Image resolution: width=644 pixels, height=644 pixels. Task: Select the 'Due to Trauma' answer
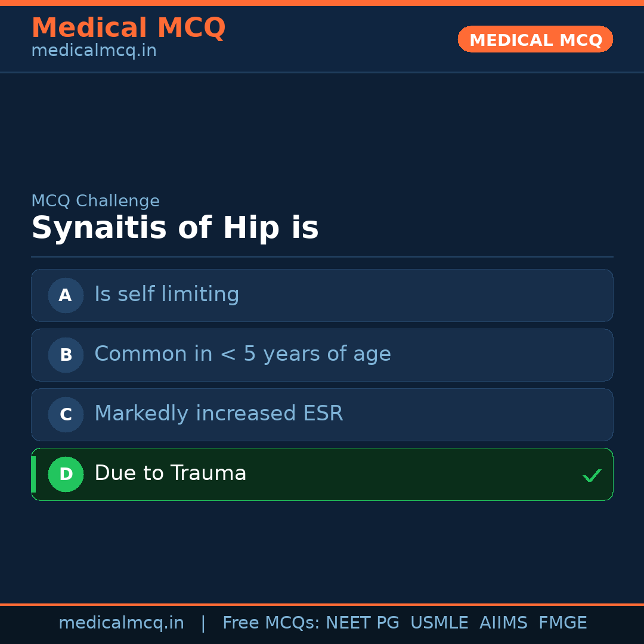coord(171,473)
